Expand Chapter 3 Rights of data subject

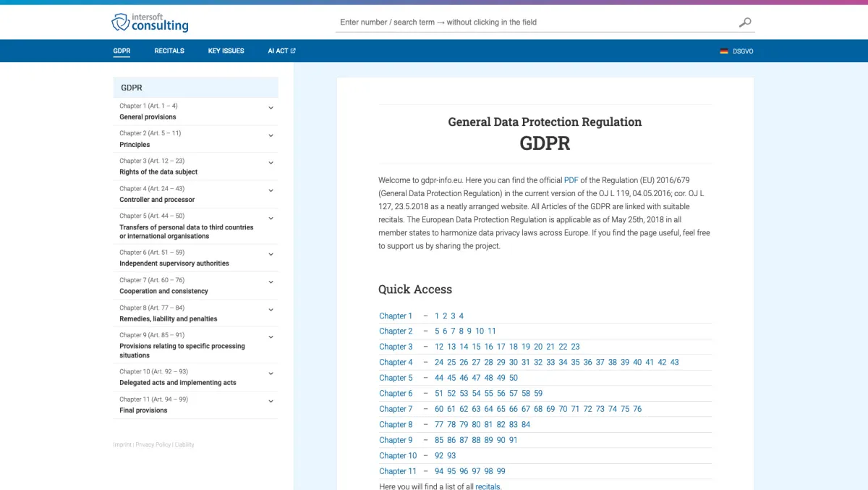click(271, 163)
